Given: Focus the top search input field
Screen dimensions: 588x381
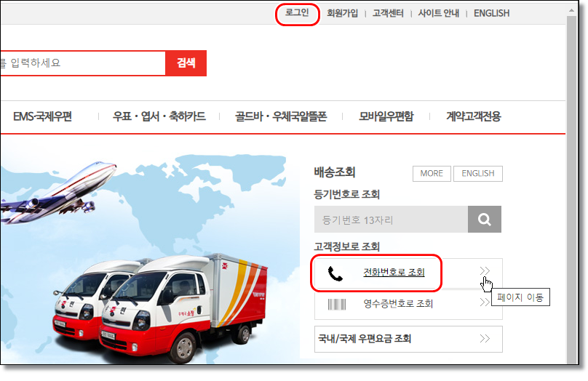Looking at the screenshot, I should coord(82,63).
